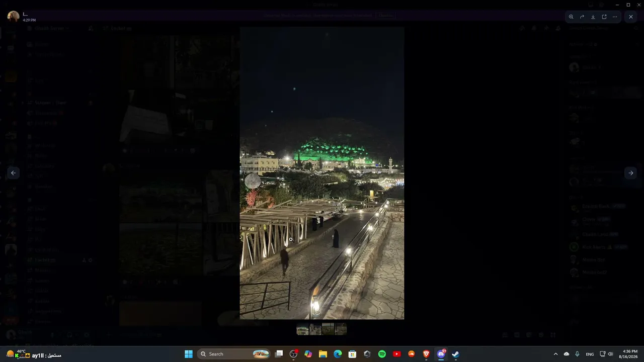Image resolution: width=644 pixels, height=362 pixels.
Task: Click the night cityscape photo
Action: (322, 173)
